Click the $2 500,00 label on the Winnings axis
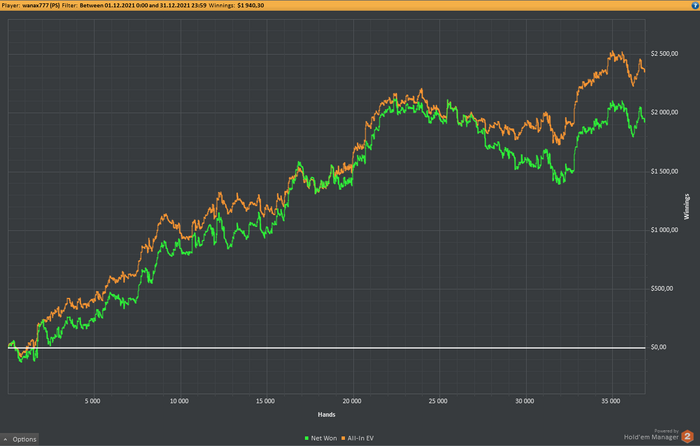Viewport: 700px width, 446px height. [x=664, y=54]
